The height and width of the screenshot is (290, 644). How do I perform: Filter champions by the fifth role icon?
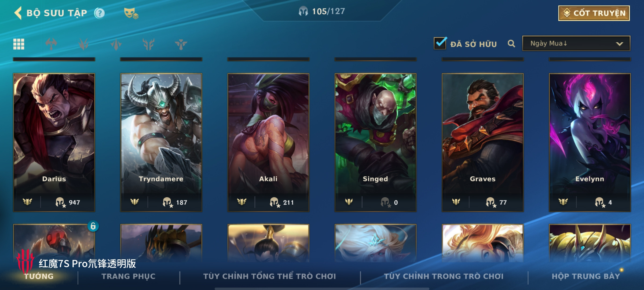tap(181, 44)
